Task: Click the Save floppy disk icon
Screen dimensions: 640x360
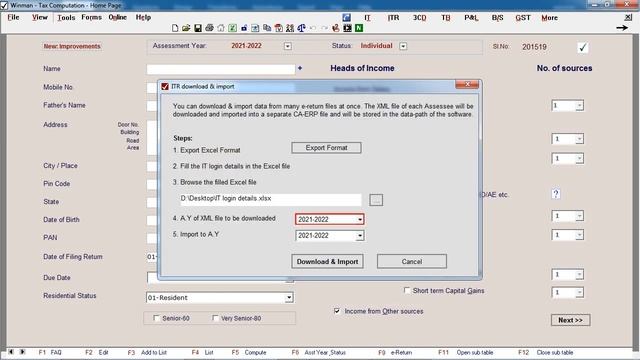Action: (x=198, y=28)
